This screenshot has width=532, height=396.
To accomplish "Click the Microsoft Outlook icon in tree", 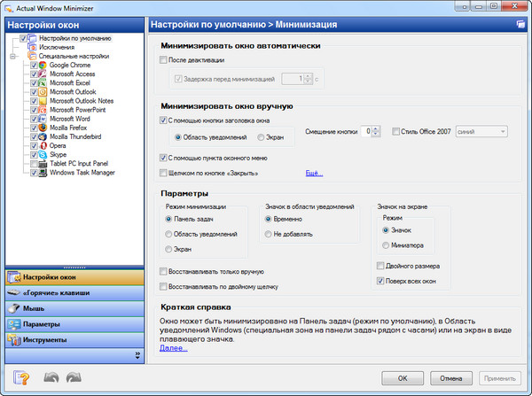I will click(43, 92).
